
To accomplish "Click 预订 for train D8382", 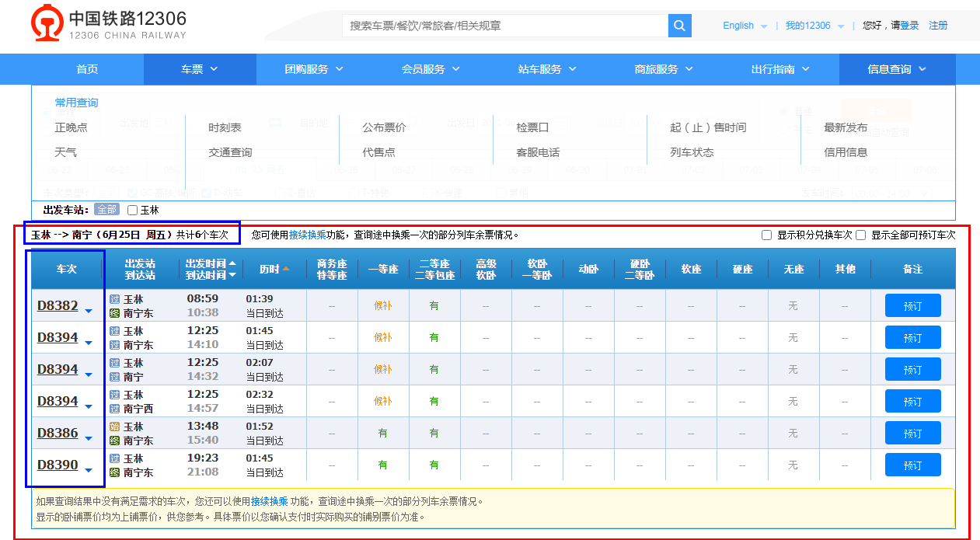I will (912, 305).
